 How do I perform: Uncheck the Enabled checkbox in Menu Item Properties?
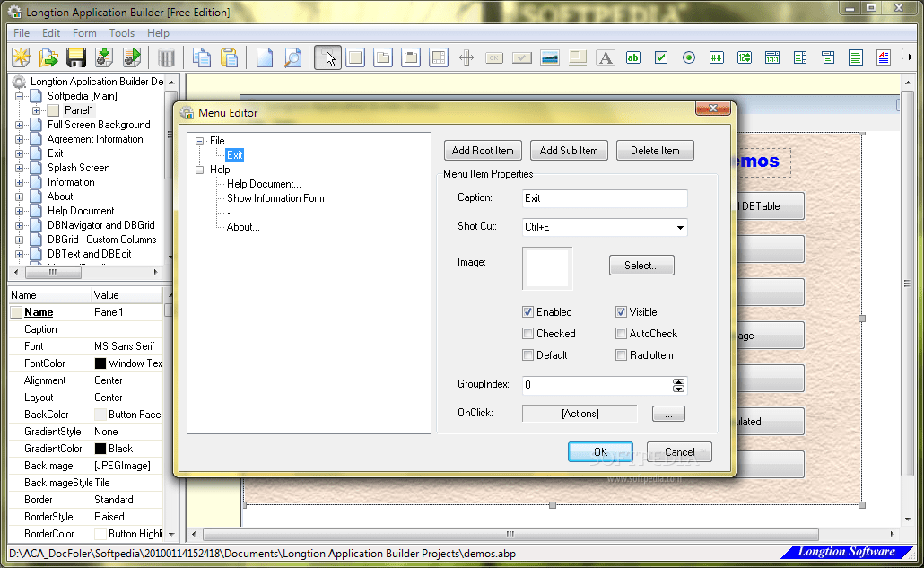pos(528,311)
